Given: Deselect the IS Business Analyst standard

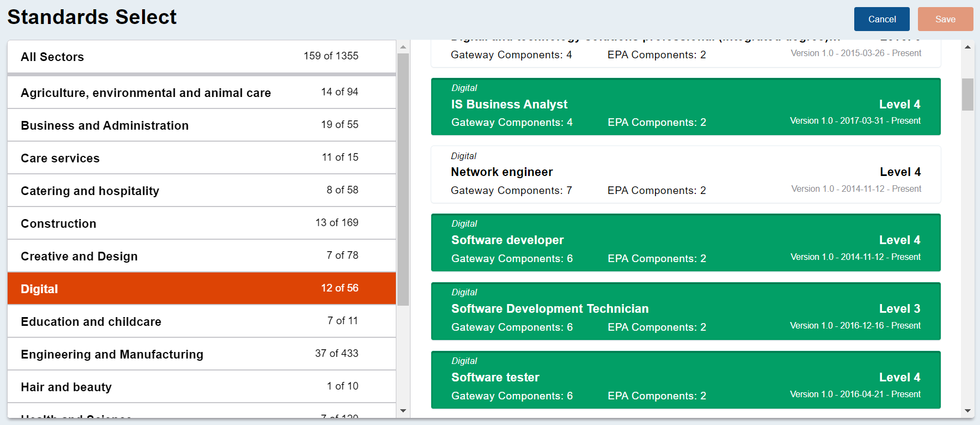Looking at the screenshot, I should pos(686,107).
